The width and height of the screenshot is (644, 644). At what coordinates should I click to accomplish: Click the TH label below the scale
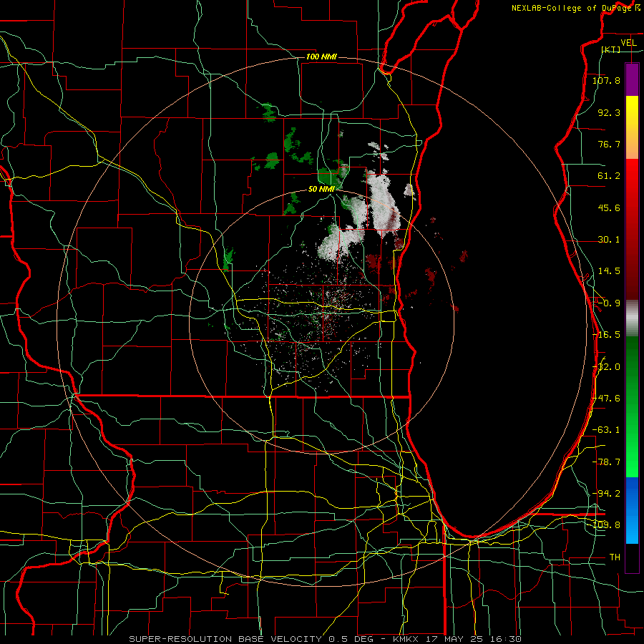pyautogui.click(x=615, y=557)
